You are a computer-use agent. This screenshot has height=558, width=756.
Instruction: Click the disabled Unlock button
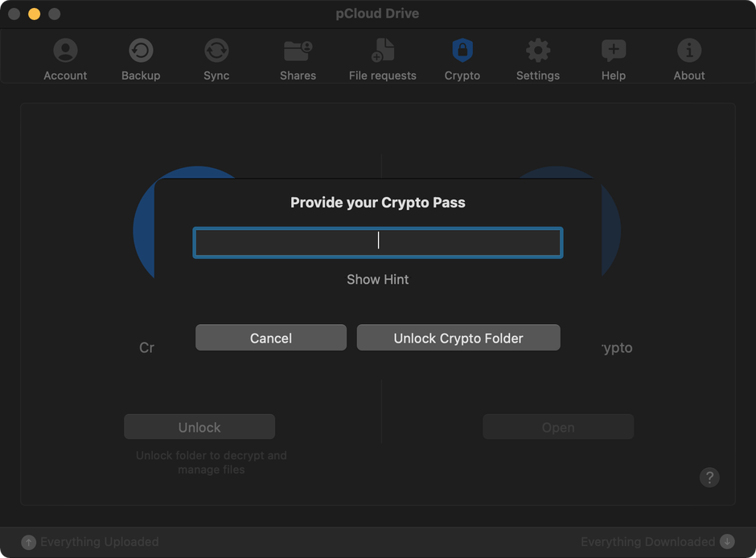(199, 427)
